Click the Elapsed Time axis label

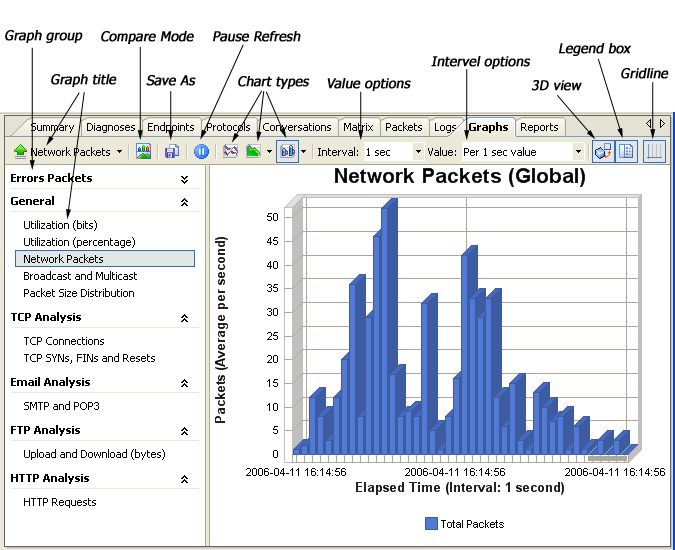460,488
